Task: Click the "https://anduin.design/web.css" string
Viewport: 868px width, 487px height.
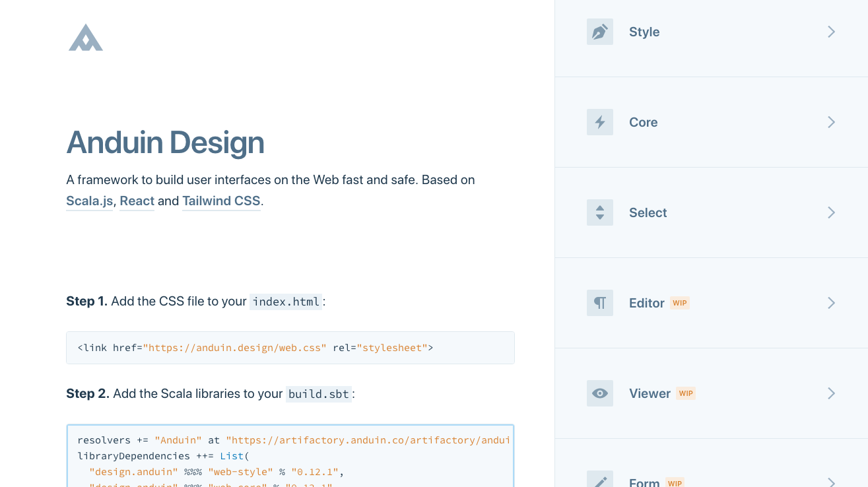Action: pos(234,348)
